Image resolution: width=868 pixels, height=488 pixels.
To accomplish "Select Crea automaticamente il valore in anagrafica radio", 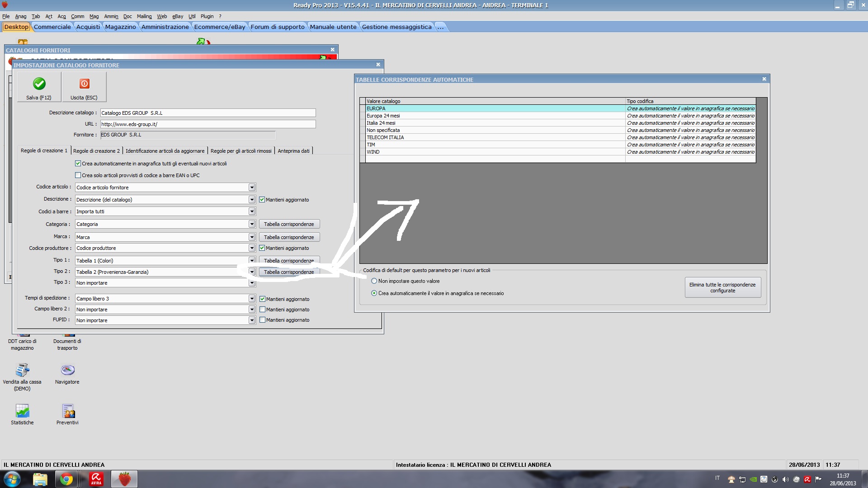I will pos(374,293).
